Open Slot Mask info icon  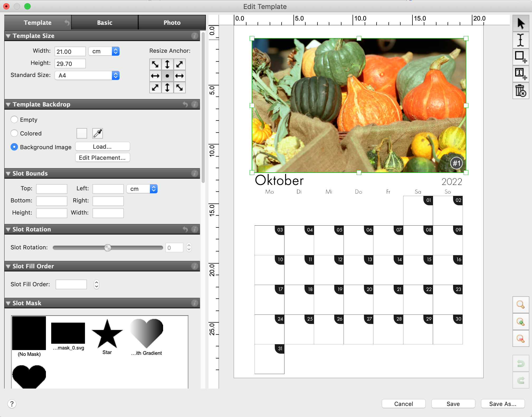tap(194, 303)
